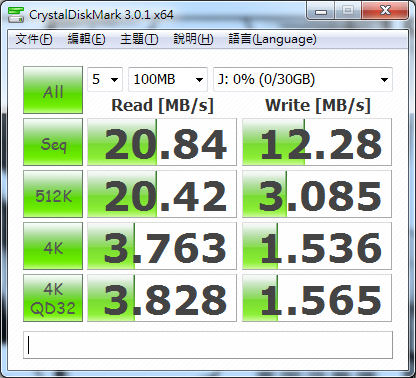416x378 pixels.
Task: Expand the J: drive selection dropdown
Action: coord(303,79)
